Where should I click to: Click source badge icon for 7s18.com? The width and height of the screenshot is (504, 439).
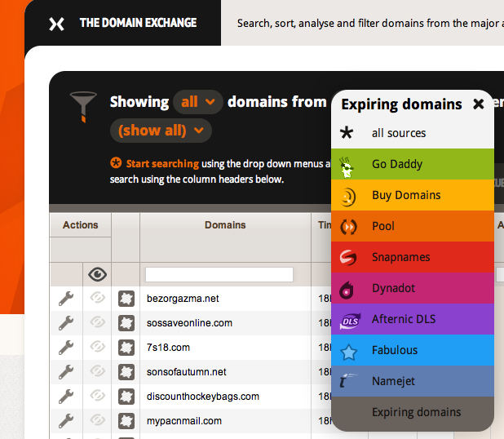point(126,348)
